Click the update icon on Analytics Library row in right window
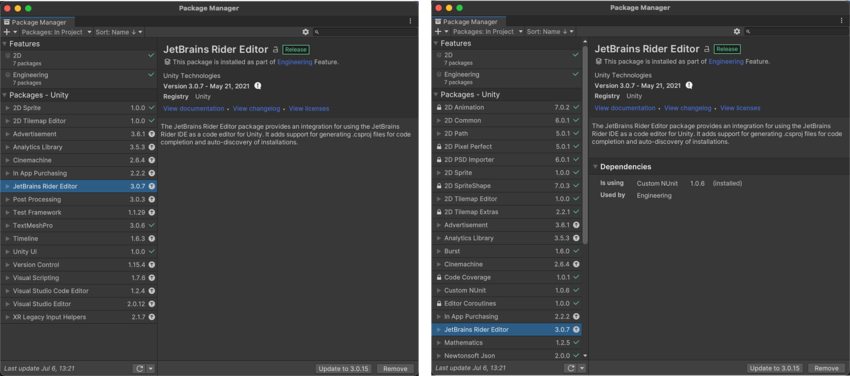 click(576, 238)
